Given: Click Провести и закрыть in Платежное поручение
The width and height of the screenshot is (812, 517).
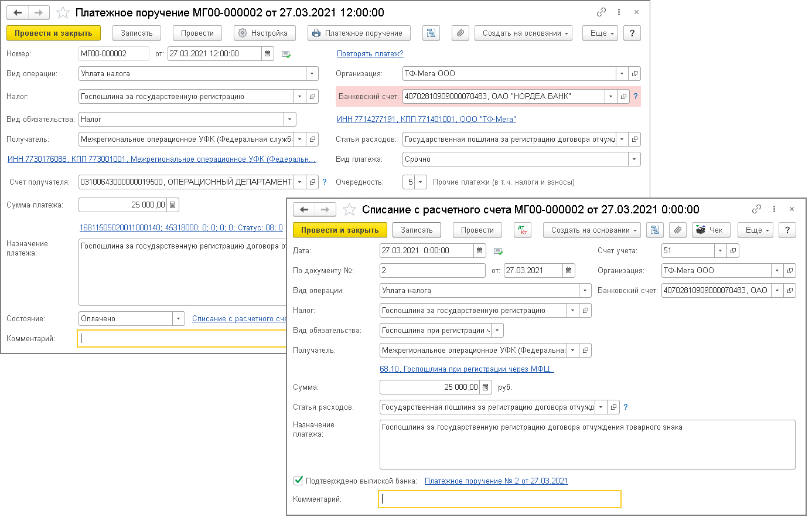Looking at the screenshot, I should point(53,33).
